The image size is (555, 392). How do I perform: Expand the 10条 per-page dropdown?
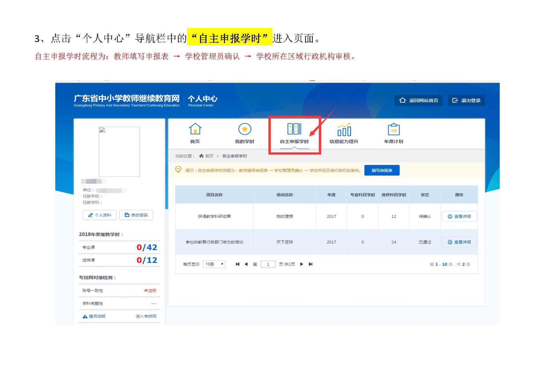pyautogui.click(x=214, y=264)
